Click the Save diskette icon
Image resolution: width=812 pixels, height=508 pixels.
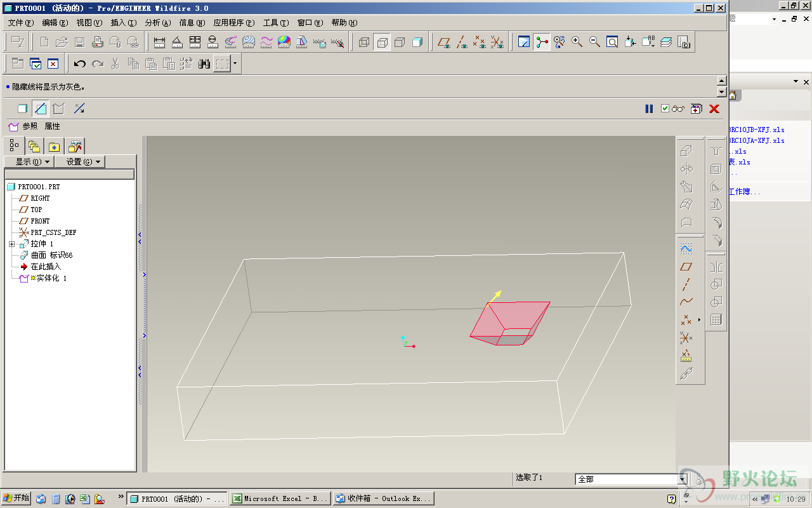[79, 42]
